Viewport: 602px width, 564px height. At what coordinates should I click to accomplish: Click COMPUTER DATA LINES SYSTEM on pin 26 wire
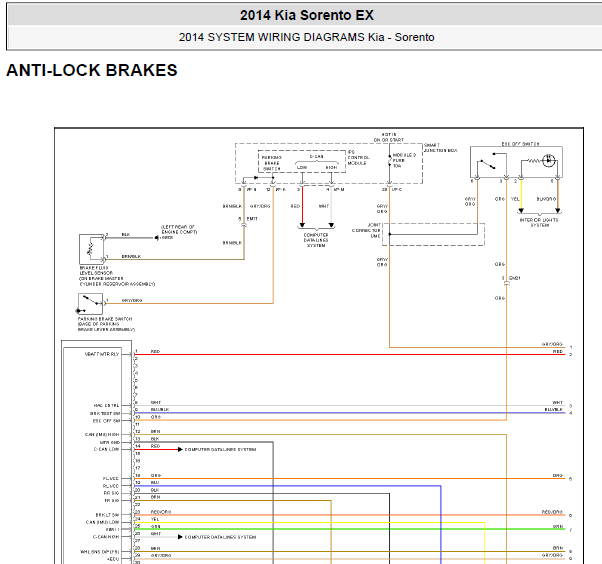tap(220, 537)
